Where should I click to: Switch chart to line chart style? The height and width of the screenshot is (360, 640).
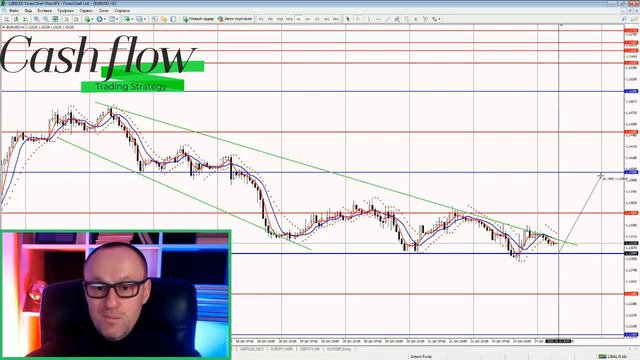point(25,19)
